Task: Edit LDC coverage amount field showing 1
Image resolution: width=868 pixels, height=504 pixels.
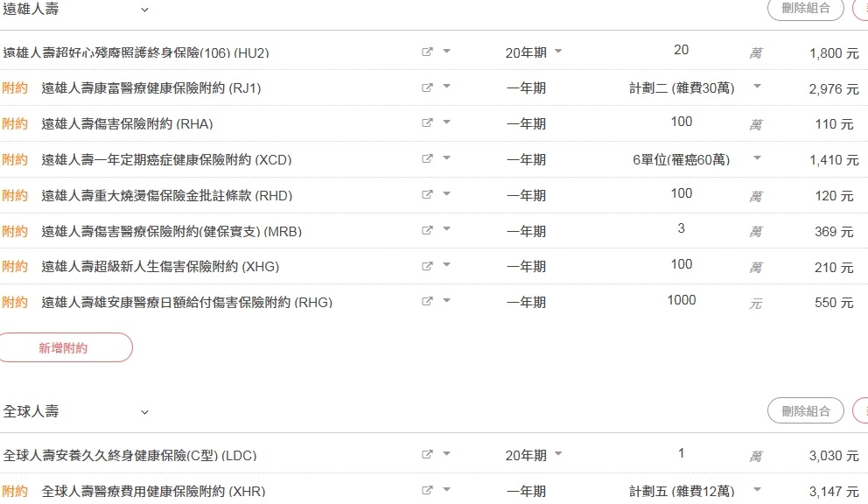Action: (682, 453)
